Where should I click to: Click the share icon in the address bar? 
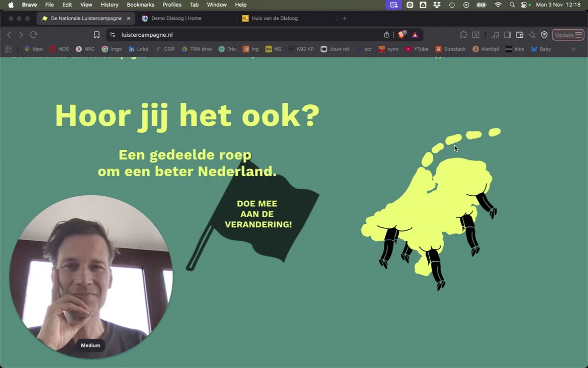coord(386,35)
